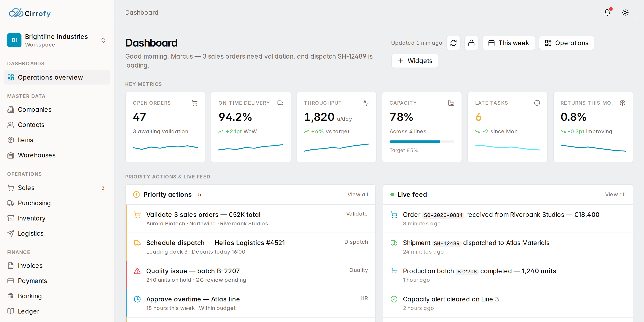This screenshot has width=644, height=322.
Task: Click the factory icon beside Production batch B-2208
Action: point(394,271)
